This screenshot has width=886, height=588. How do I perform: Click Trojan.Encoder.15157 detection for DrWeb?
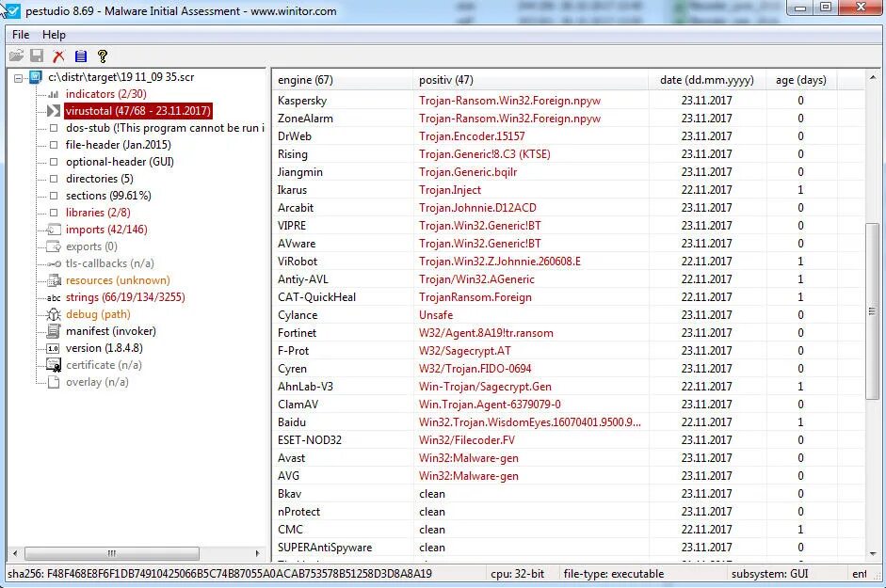pyautogui.click(x=472, y=136)
